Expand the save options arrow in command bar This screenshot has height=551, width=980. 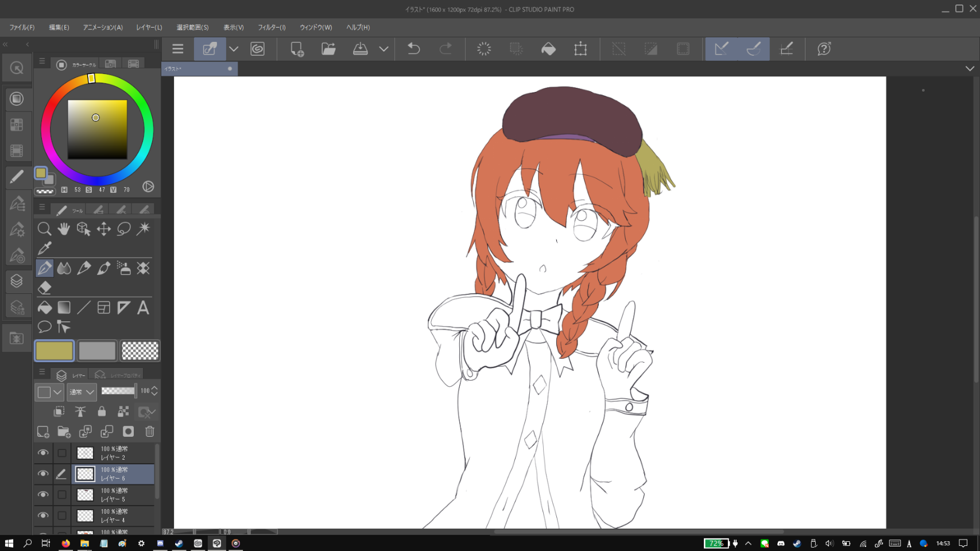pos(384,49)
